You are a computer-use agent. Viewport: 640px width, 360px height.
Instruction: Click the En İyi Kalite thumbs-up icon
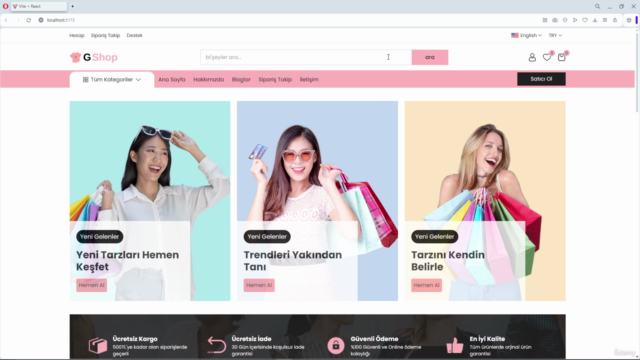(455, 345)
